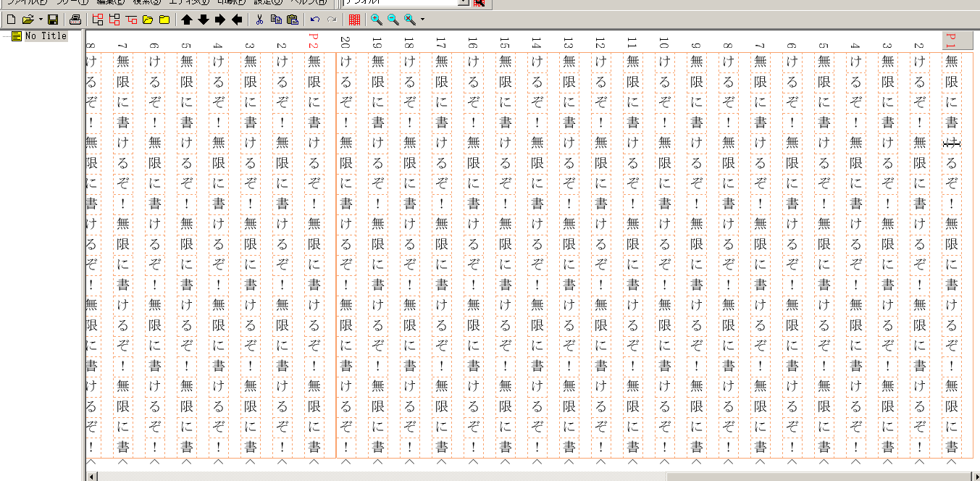This screenshot has height=481, width=980.
Task: Toggle the red manuscript grid display
Action: [x=354, y=20]
